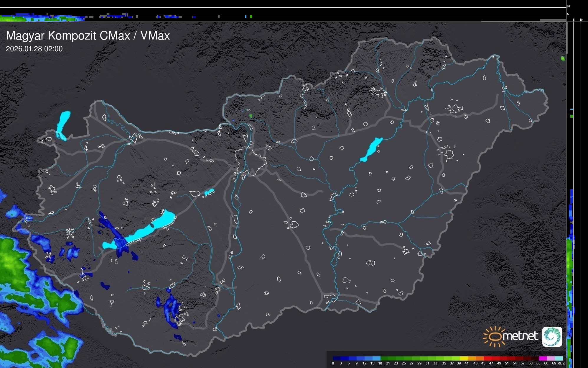Viewport: 588px width, 368px height.
Task: Click the metnet text logo
Action: (x=520, y=336)
